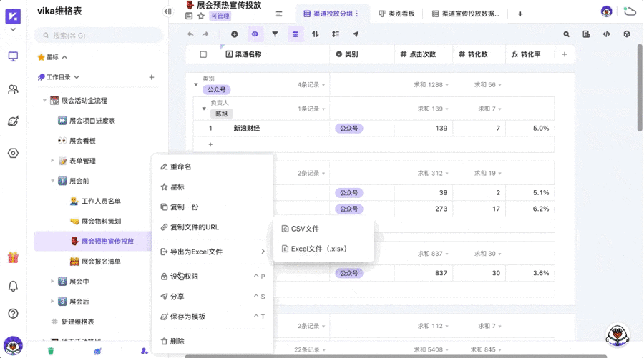Collapse the 公众号 category group

(x=196, y=85)
